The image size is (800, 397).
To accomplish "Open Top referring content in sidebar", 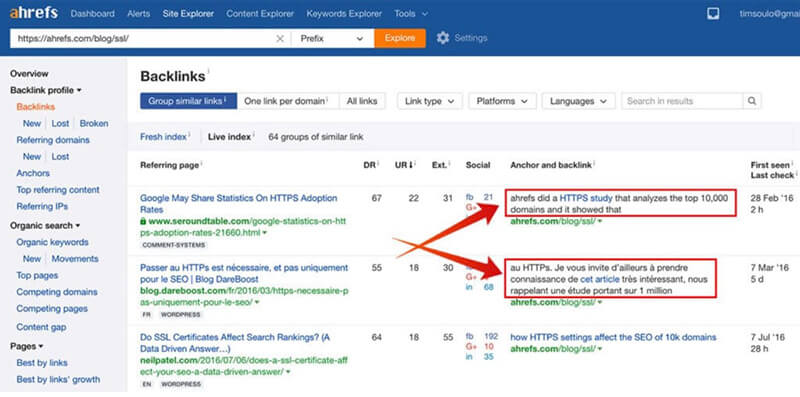I will coord(58,190).
